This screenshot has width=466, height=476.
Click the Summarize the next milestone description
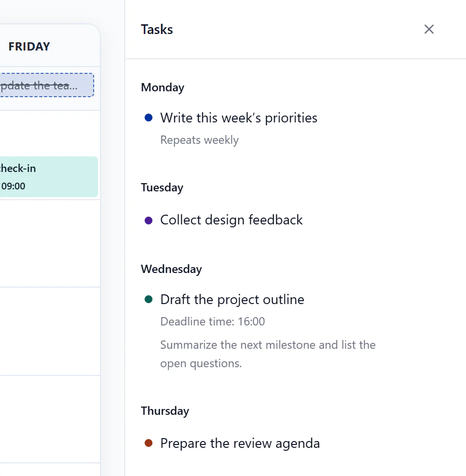coord(268,354)
